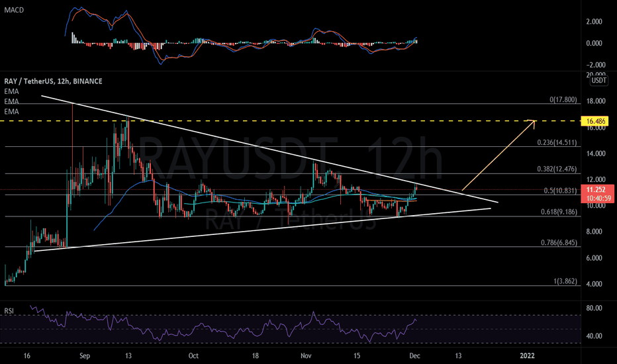Click the Dec date on time axis
The image size is (617, 364).
[x=414, y=356]
